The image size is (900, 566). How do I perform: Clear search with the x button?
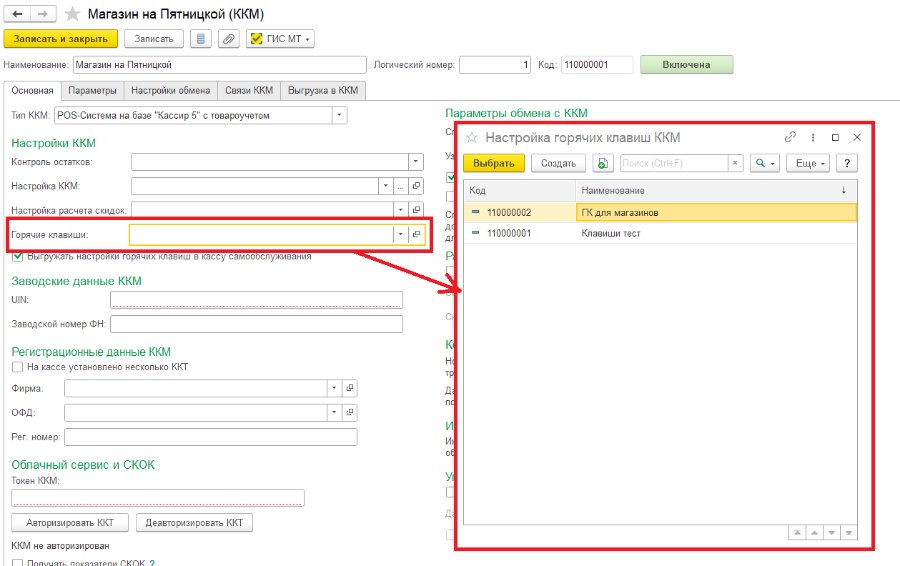click(735, 163)
